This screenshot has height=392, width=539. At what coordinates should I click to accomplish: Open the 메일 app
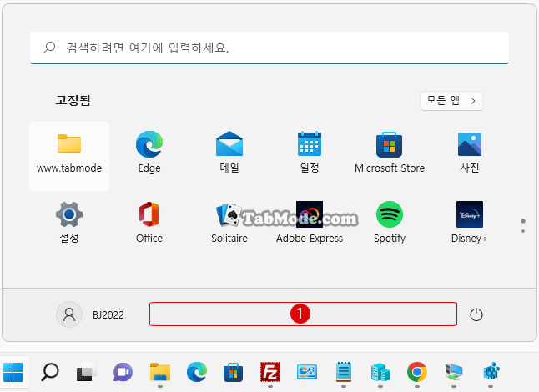pos(229,152)
